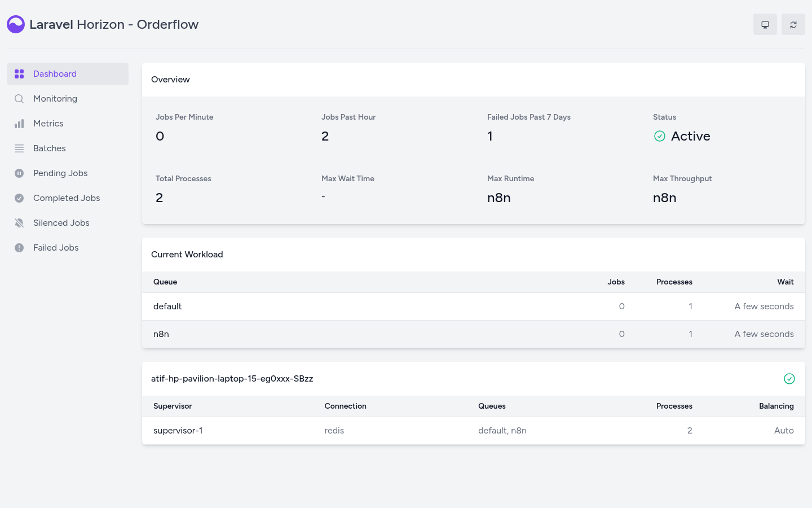
Task: Click the Current Workload heading
Action: point(187,255)
